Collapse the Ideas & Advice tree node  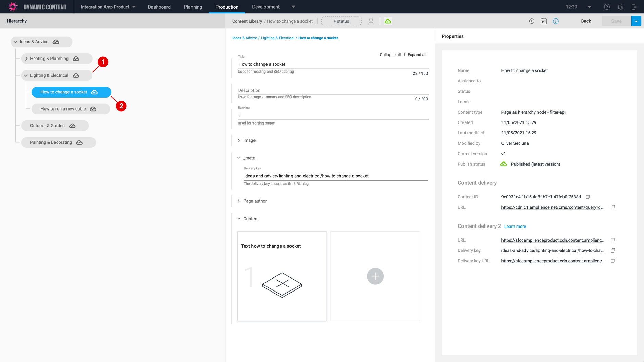tap(15, 42)
